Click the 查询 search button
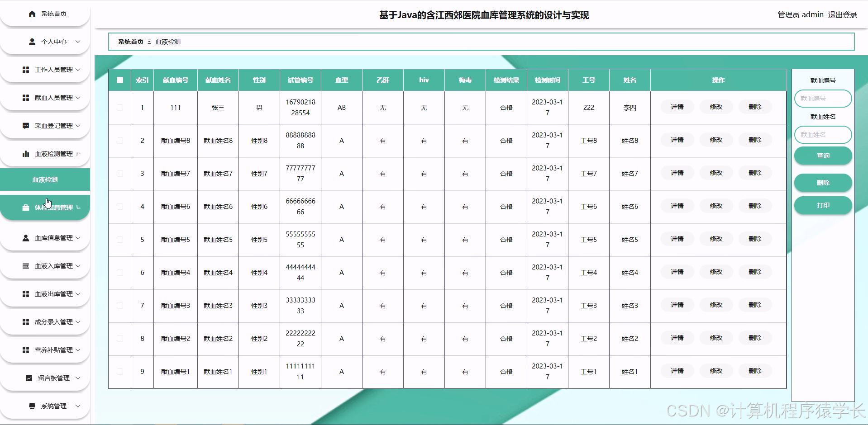This screenshot has height=425, width=868. [823, 156]
